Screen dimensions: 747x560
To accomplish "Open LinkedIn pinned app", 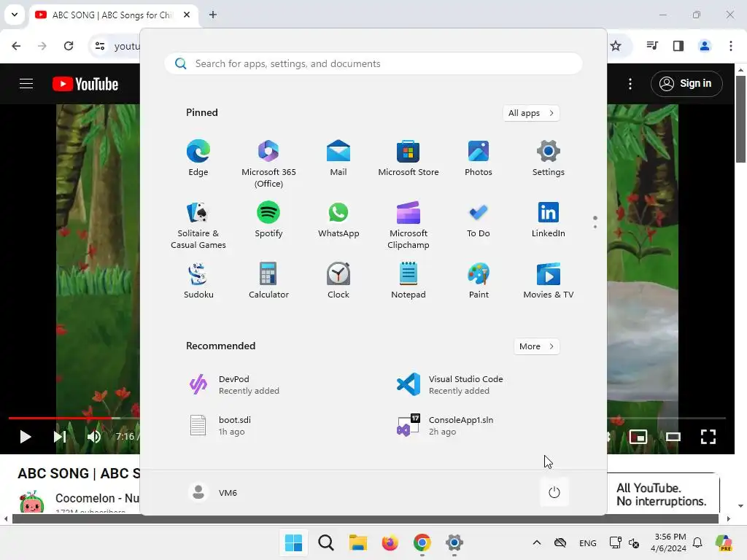I will (x=549, y=219).
